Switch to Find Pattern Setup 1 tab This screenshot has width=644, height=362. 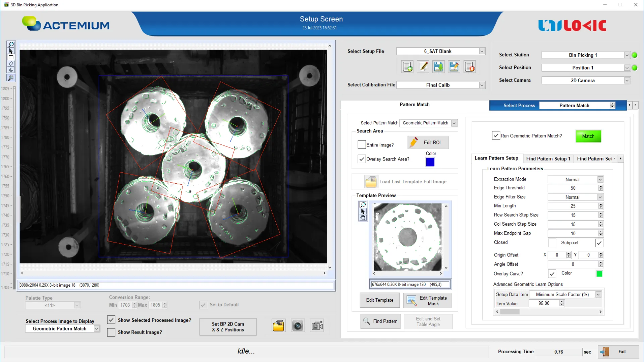coord(548,159)
